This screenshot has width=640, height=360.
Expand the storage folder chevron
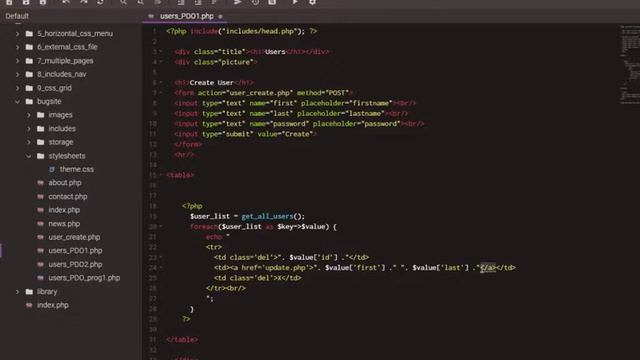(29, 142)
